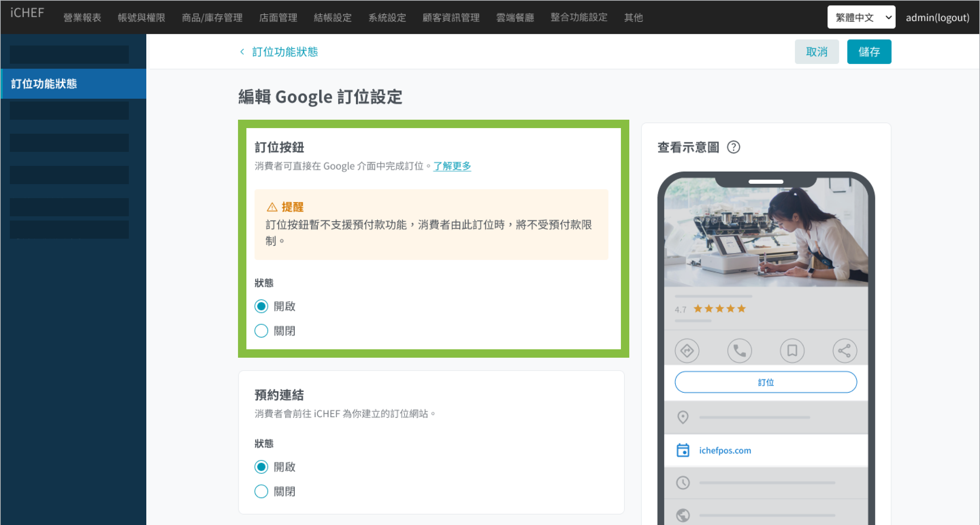This screenshot has width=980, height=525.
Task: Select 關閉 under 訂位按鈕 status
Action: coord(261,331)
